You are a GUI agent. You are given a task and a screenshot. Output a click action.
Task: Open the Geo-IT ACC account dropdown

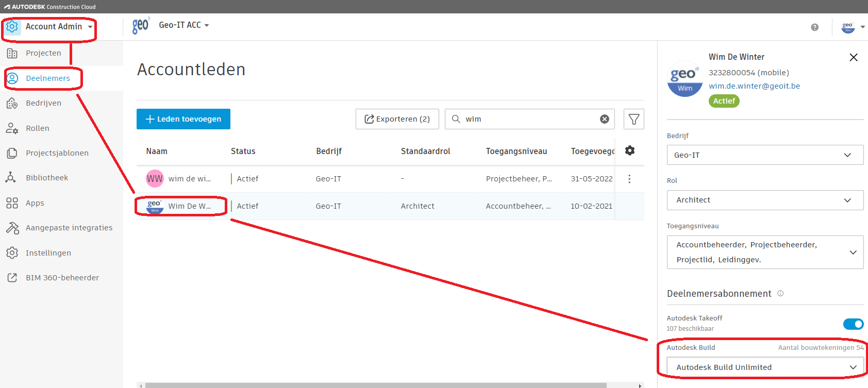184,25
